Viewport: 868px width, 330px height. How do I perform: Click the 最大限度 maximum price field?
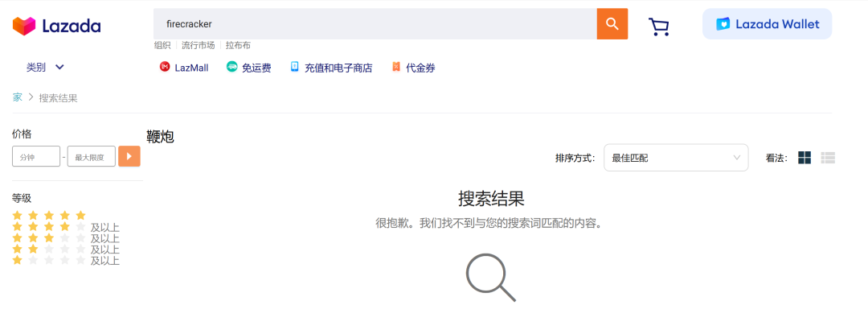92,156
